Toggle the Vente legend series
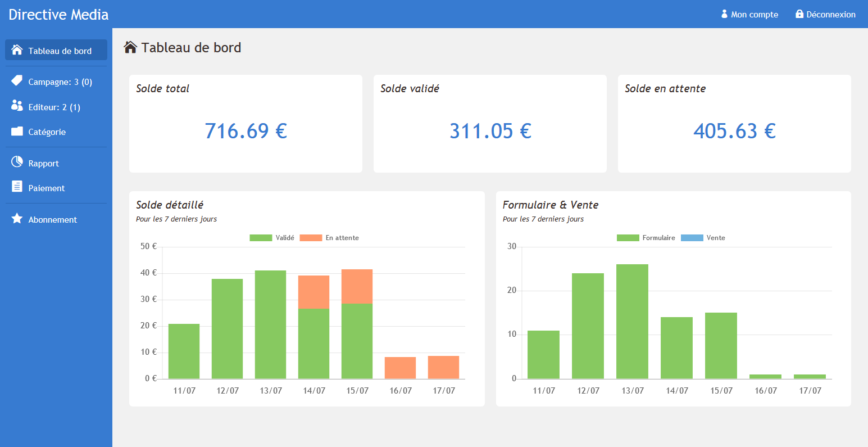The image size is (868, 447). [703, 238]
